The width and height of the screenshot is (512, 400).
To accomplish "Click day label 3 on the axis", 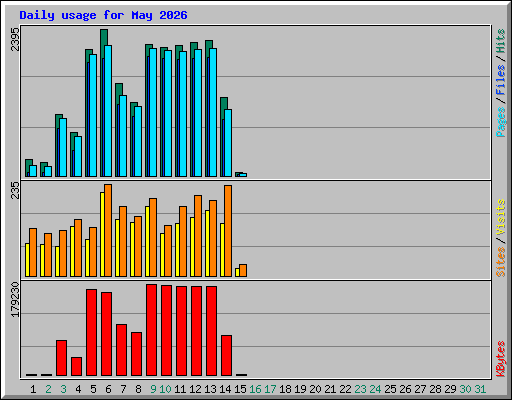I will point(63,389).
